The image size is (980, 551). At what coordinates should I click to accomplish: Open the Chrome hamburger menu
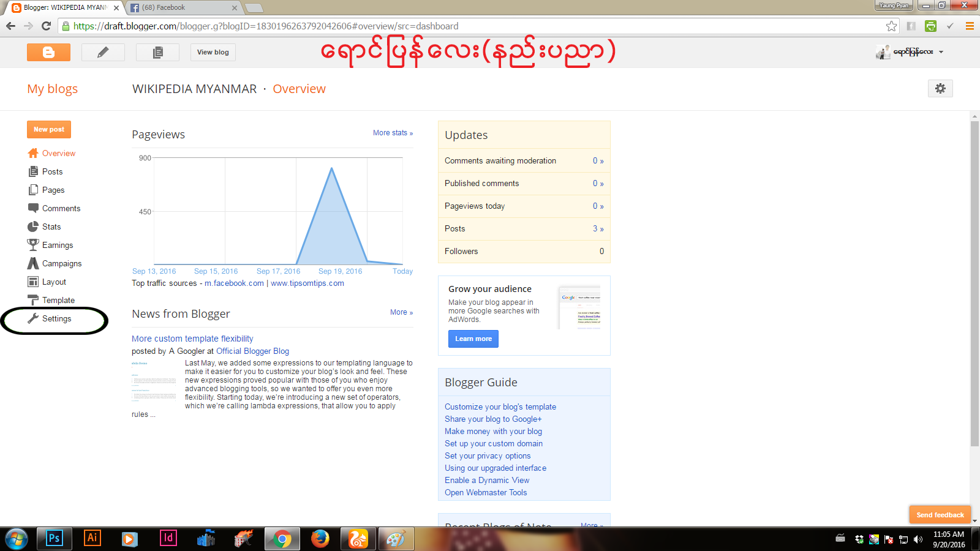(970, 26)
